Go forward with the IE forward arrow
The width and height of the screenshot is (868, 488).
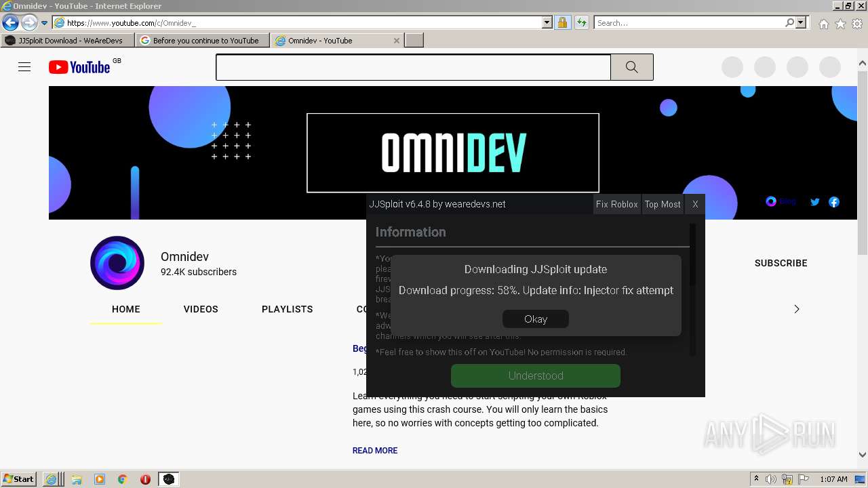point(29,23)
